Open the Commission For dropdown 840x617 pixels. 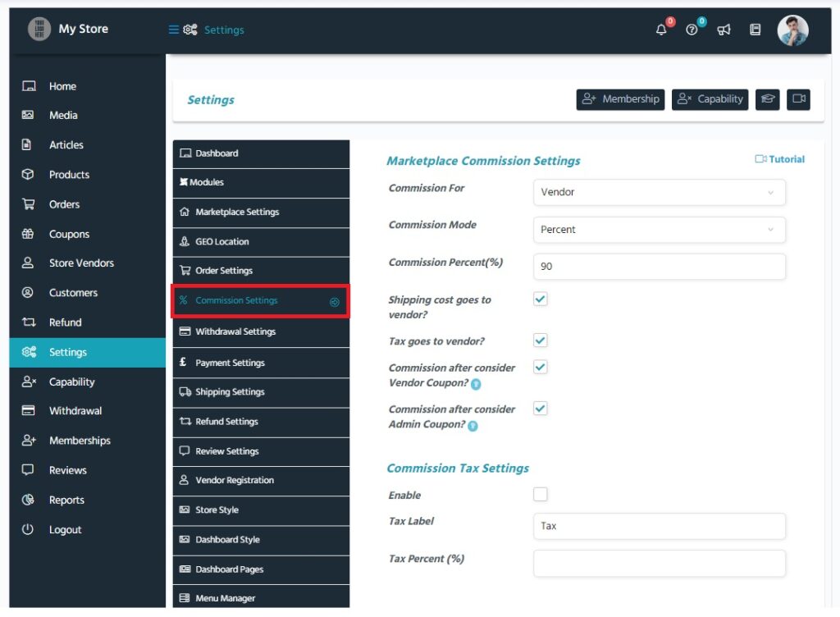click(659, 192)
